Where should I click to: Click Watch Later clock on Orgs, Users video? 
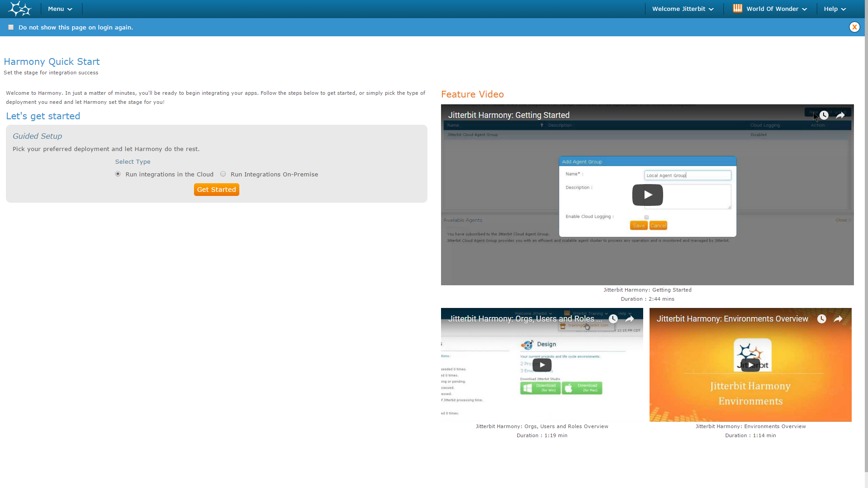click(613, 319)
